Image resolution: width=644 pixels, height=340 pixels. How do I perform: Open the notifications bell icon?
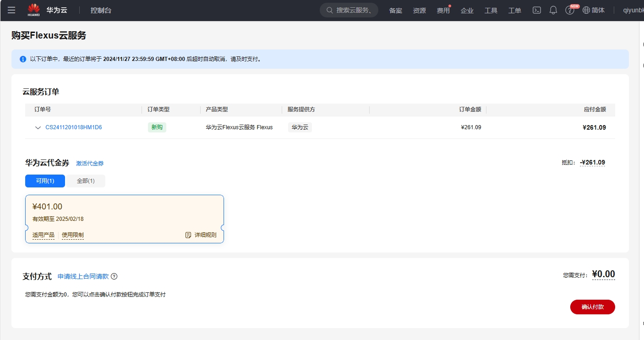coord(553,10)
